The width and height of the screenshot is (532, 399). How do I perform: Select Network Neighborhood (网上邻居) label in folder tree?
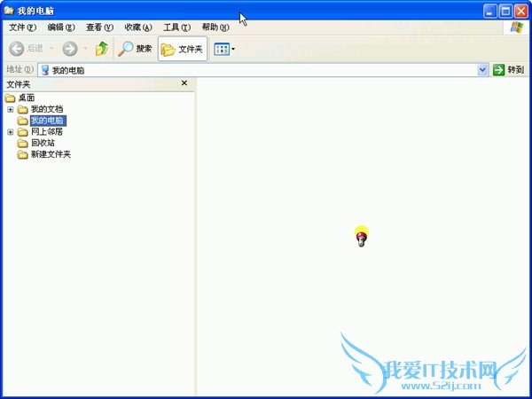click(x=47, y=131)
